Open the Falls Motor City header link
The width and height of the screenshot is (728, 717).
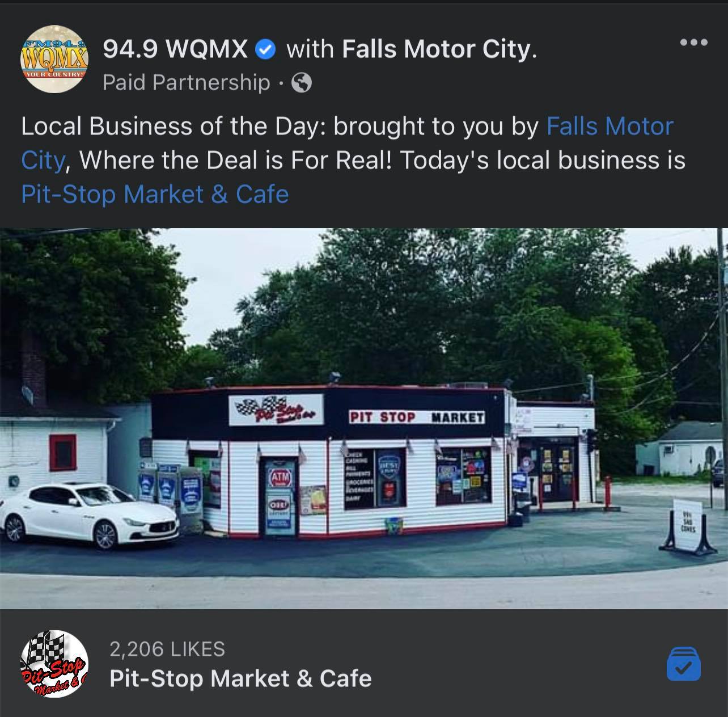[439, 50]
